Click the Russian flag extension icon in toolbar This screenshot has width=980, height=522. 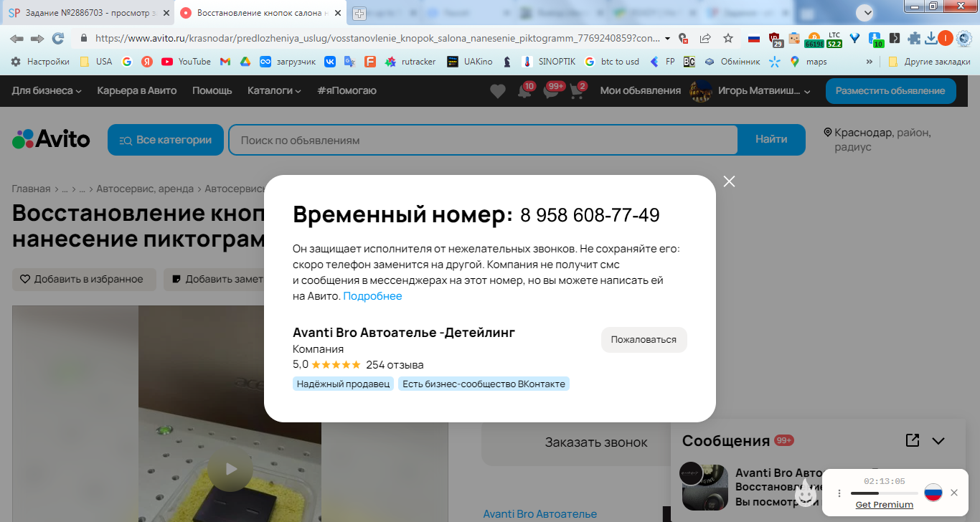tap(753, 38)
